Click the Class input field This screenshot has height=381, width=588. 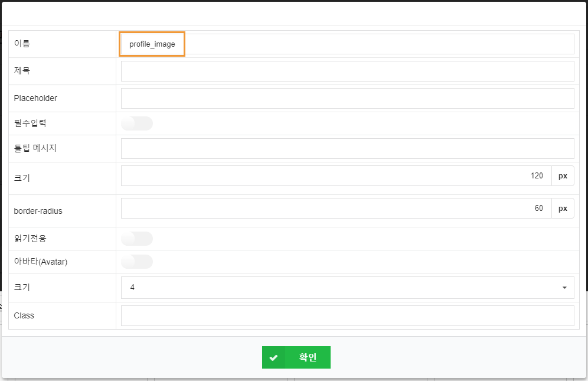tap(347, 315)
